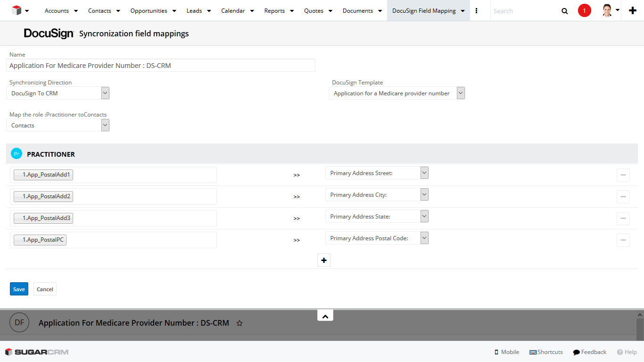The image size is (644, 362).
Task: Open the Map the role Contacts dropdown
Action: [58, 125]
